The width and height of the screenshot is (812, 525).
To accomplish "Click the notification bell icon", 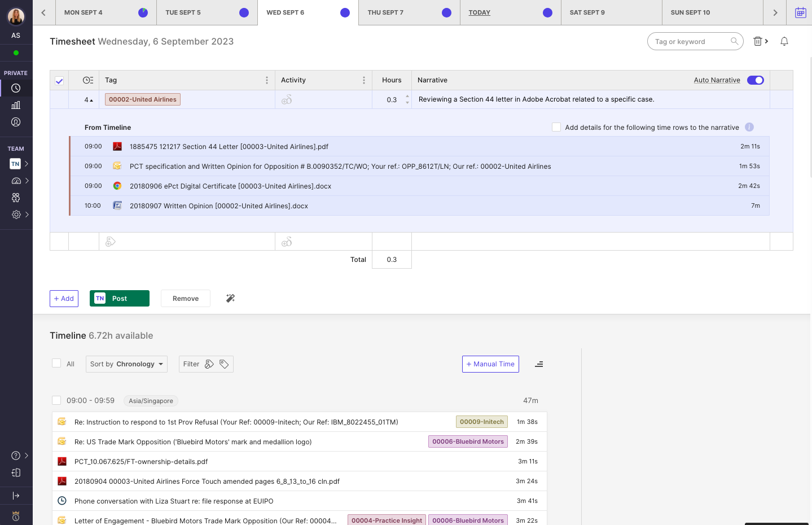I will pos(784,41).
